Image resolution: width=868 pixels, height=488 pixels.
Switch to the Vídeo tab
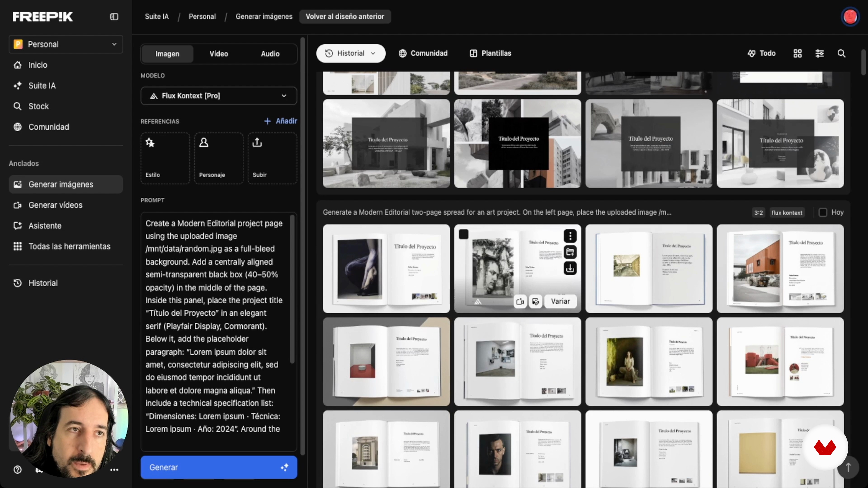point(219,54)
